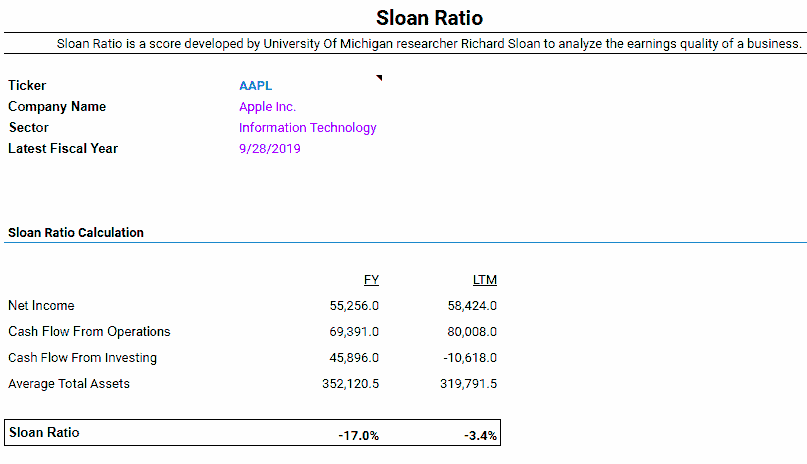Select the FY column header
Image resolution: width=807 pixels, height=464 pixels.
click(371, 280)
